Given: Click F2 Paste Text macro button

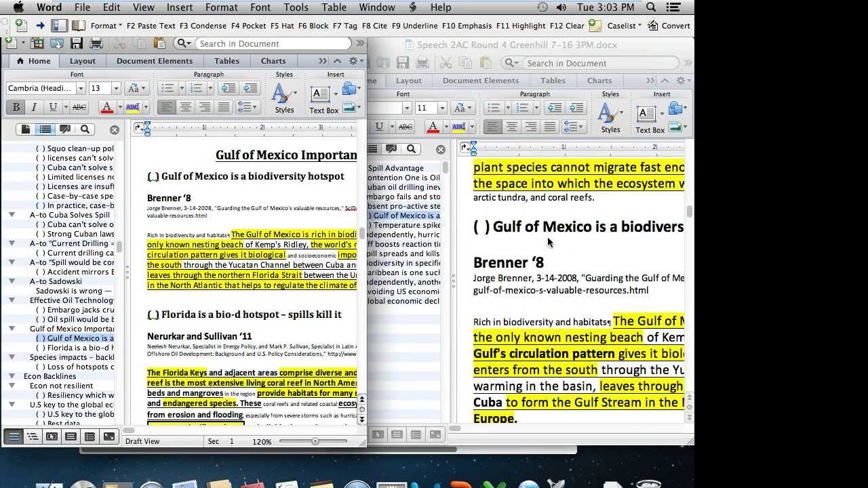Looking at the screenshot, I should click(x=151, y=26).
